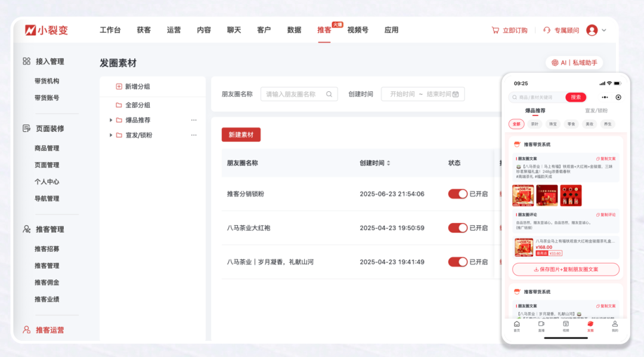Click the 创建时间 date range input
This screenshot has height=357, width=644.
click(423, 94)
